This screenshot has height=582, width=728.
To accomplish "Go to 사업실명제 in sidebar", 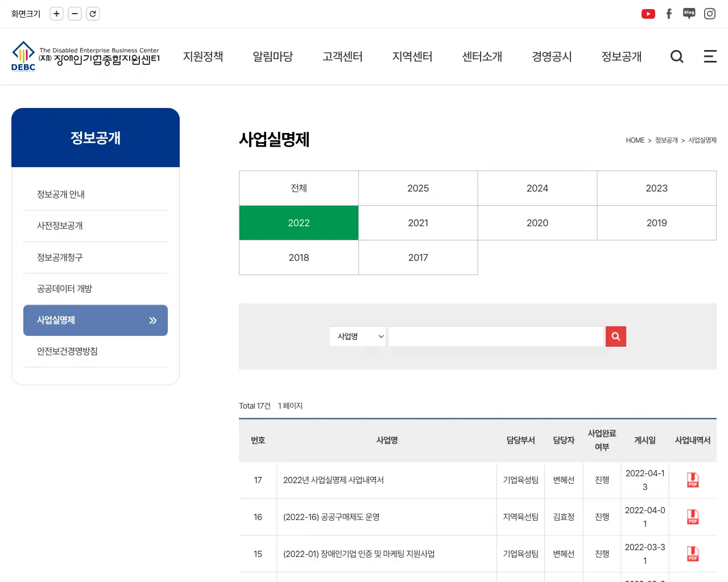I will point(96,321).
